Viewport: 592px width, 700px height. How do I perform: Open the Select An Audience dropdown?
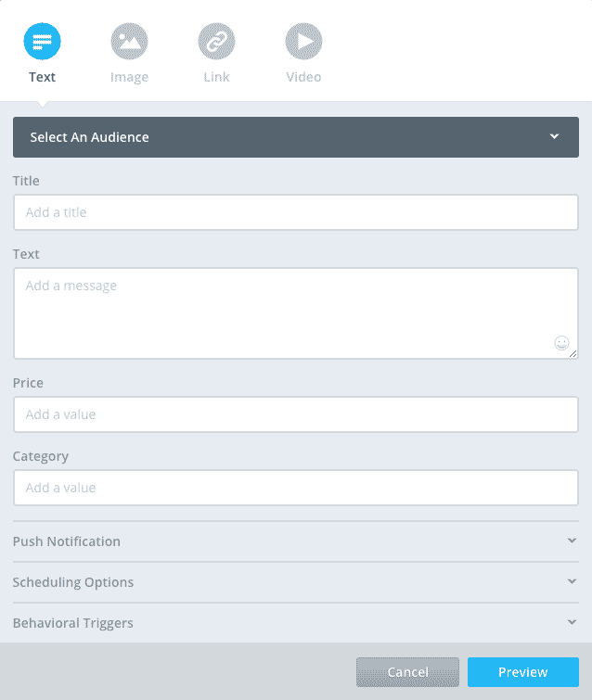coord(278,137)
